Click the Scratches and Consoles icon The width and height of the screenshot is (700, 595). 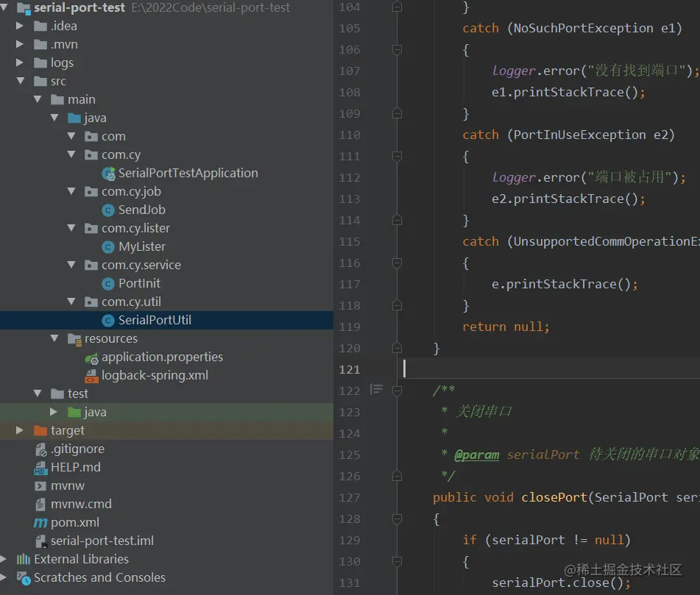coord(24,578)
